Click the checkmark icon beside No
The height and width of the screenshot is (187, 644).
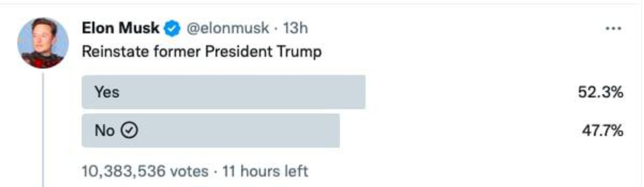(129, 130)
